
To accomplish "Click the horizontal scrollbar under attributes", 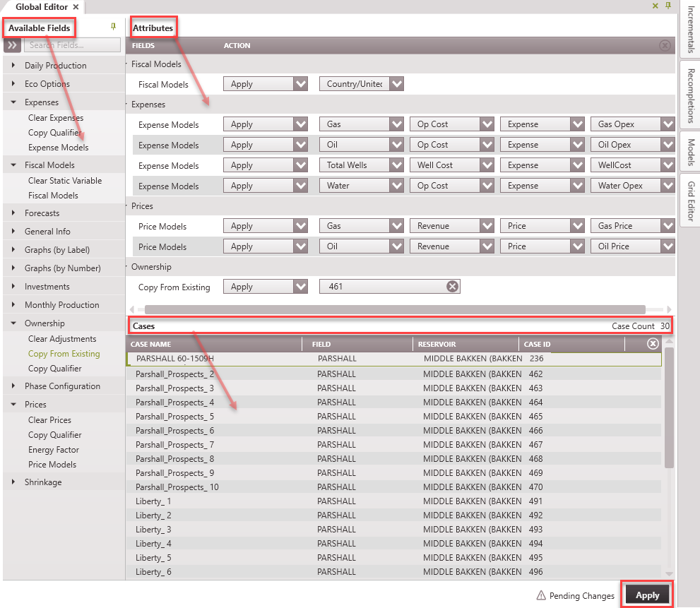I will pos(394,309).
